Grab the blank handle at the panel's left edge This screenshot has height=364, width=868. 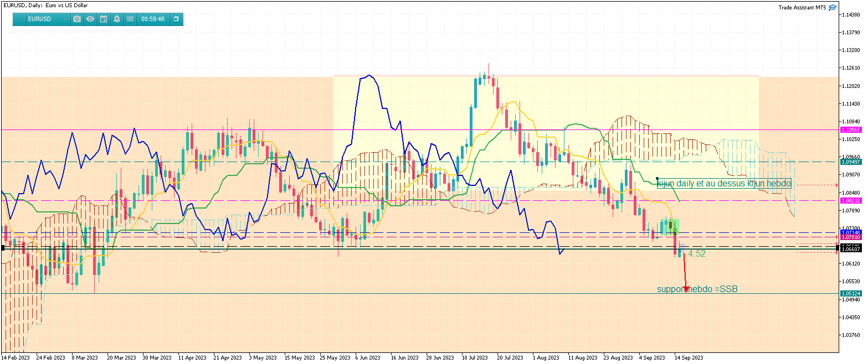(x=19, y=19)
